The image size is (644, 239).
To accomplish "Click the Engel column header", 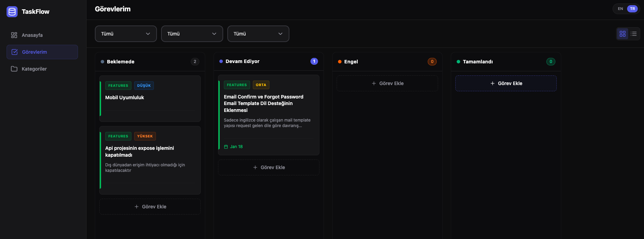I will click(x=387, y=62).
